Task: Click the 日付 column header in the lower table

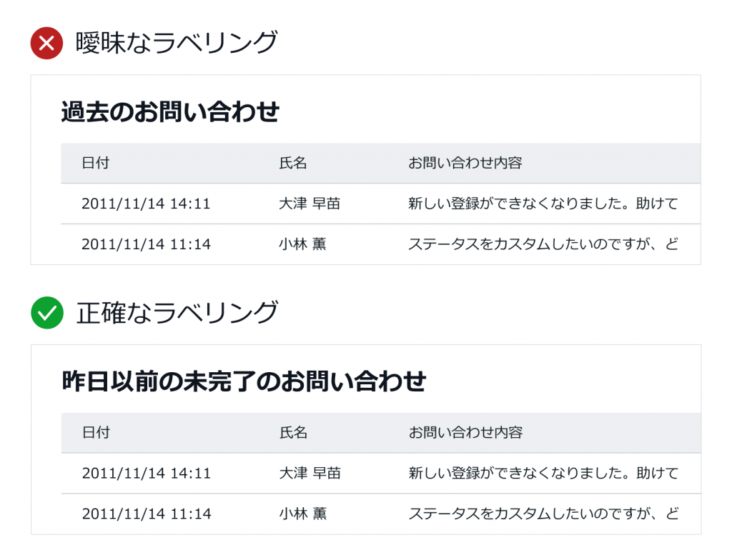Action: pos(97,433)
